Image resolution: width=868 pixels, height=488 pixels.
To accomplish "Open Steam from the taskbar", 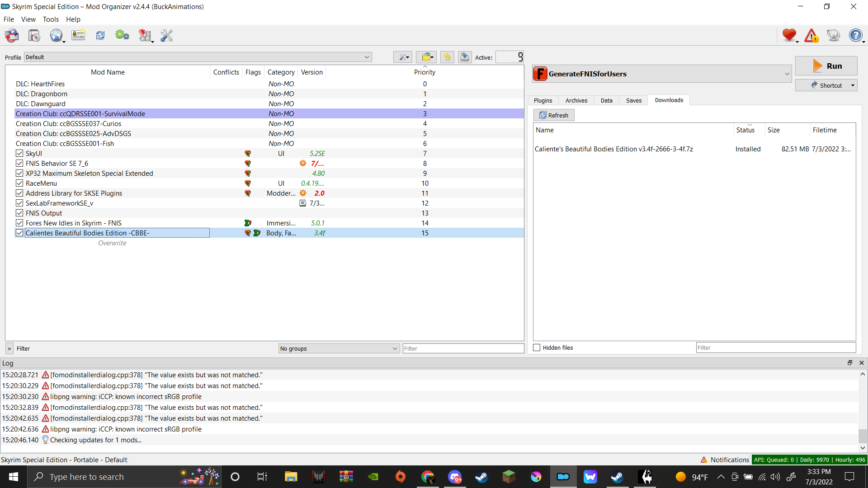I will [481, 477].
